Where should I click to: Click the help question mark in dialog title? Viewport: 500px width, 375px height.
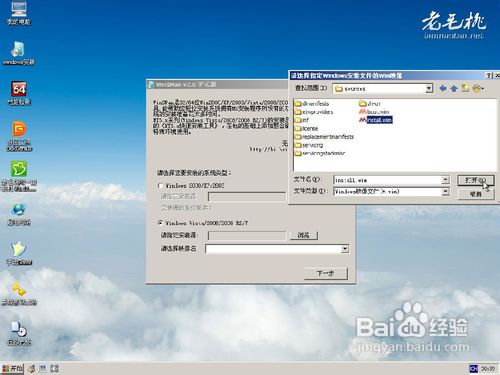489,76
